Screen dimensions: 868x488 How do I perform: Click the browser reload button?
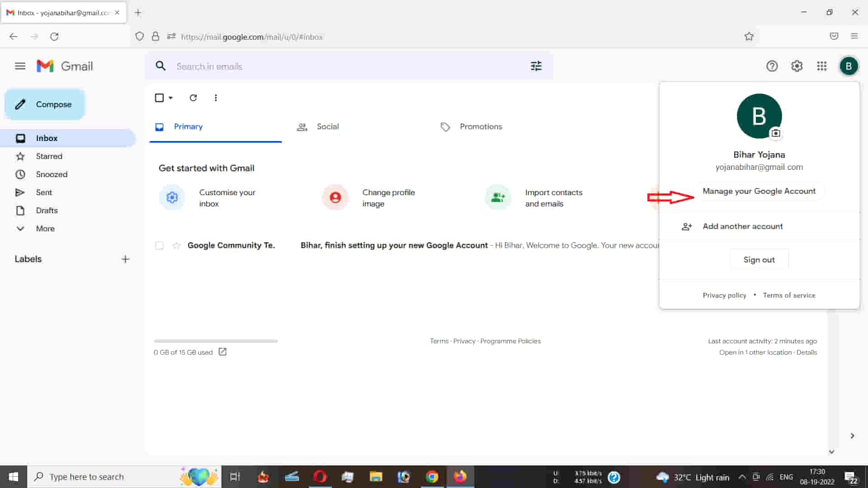(54, 37)
